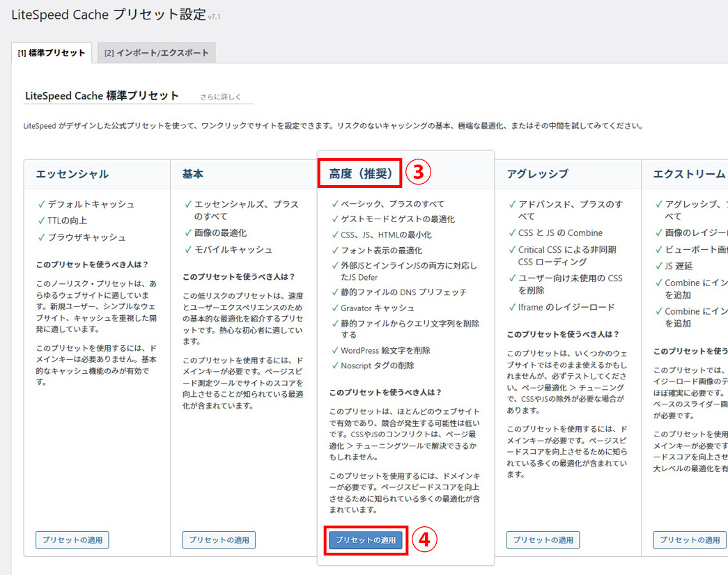Click the Noscript タグの削除 item
The width and height of the screenshot is (728, 575).
pos(378,365)
